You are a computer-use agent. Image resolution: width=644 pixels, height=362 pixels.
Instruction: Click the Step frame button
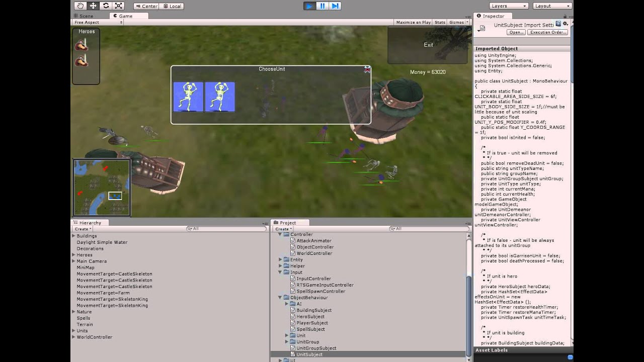coord(335,6)
